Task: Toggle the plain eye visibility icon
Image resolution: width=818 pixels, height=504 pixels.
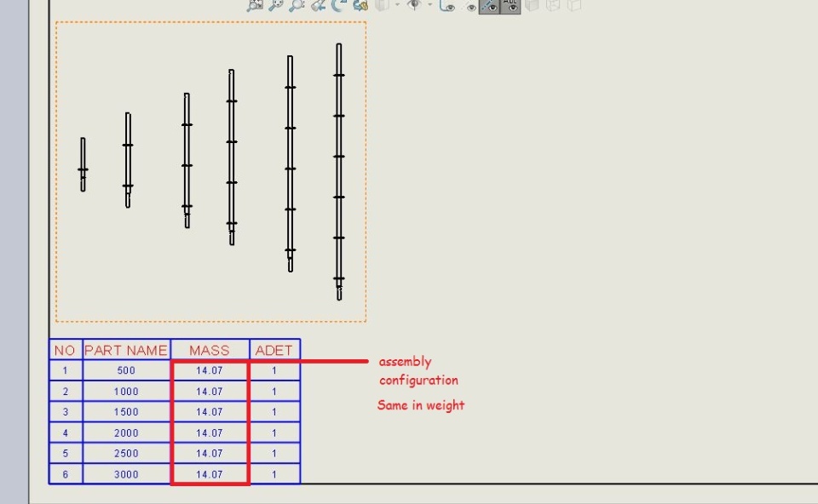Action: click(470, 6)
